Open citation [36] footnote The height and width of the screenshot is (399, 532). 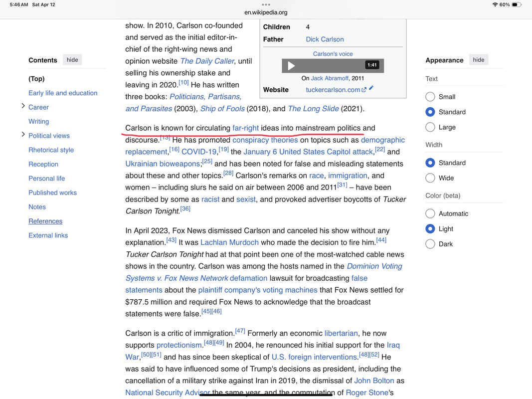click(x=185, y=208)
